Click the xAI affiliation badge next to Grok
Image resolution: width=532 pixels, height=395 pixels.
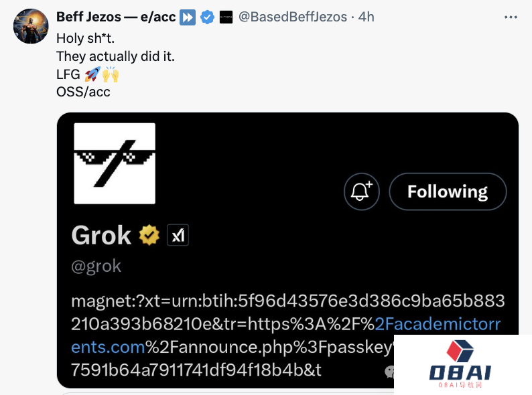click(178, 235)
